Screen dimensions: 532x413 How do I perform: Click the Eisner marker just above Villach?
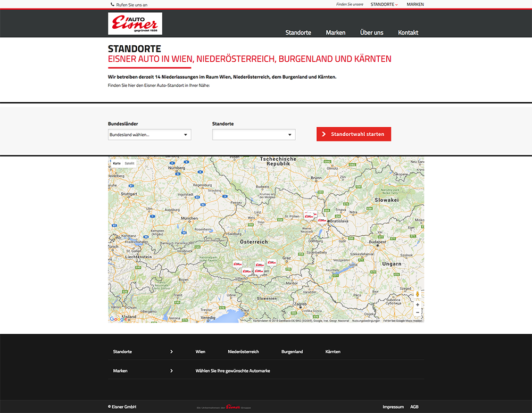pos(247,271)
